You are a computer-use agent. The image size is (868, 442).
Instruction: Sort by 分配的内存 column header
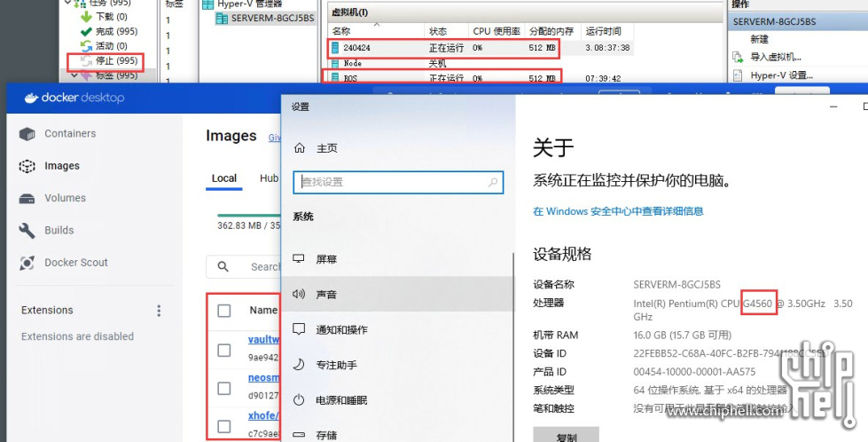click(x=551, y=31)
